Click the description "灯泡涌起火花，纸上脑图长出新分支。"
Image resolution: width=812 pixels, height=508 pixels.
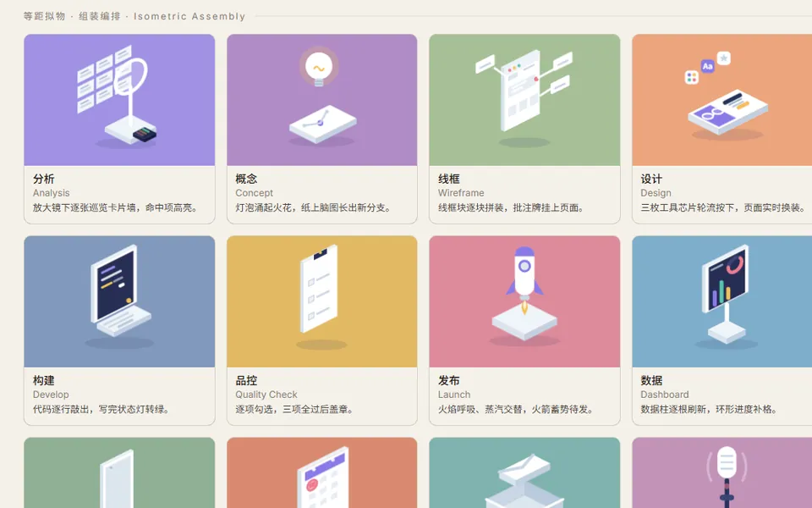click(x=315, y=207)
